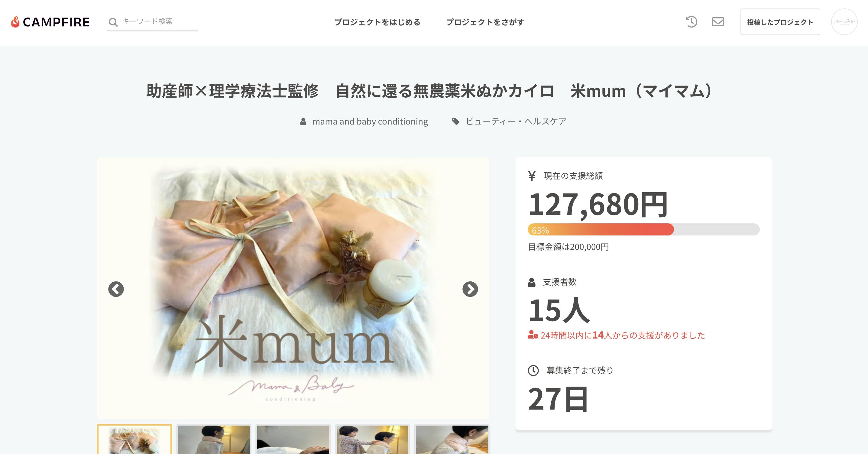
Task: Show next image with right arrow
Action: tap(470, 289)
